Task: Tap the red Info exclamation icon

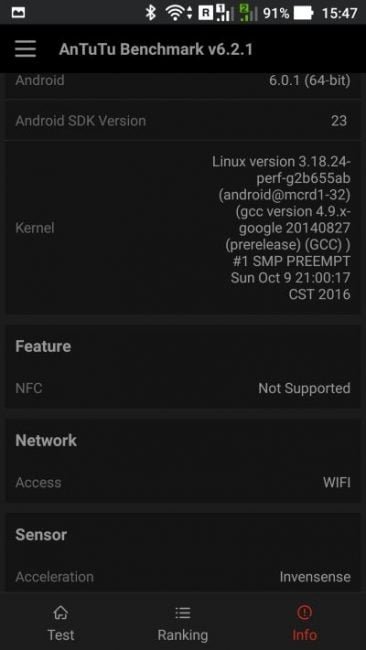Action: [x=305, y=612]
